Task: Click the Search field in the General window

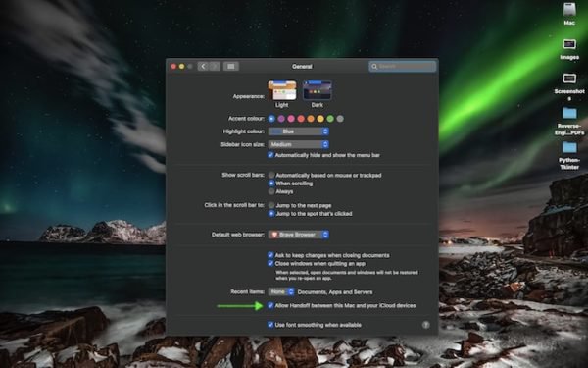Action: tap(403, 67)
